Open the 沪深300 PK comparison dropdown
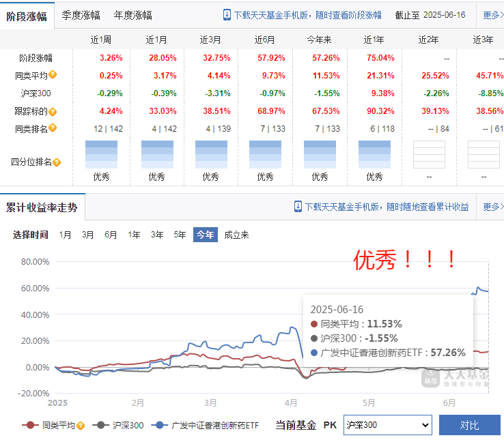The width and height of the screenshot is (504, 440). [388, 425]
